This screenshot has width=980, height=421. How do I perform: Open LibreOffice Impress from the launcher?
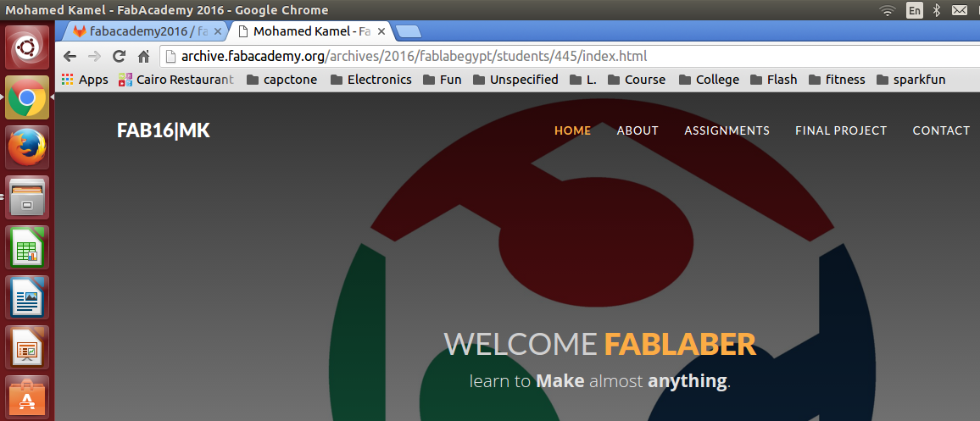tap(27, 347)
